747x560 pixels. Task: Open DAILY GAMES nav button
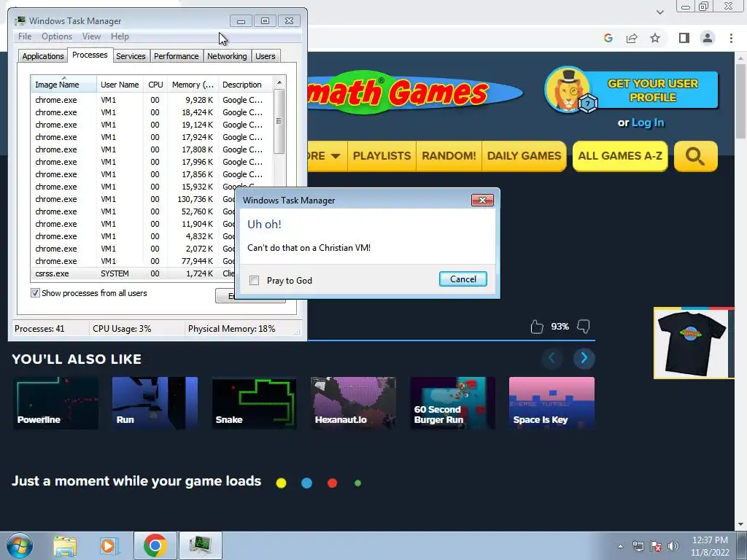(524, 156)
